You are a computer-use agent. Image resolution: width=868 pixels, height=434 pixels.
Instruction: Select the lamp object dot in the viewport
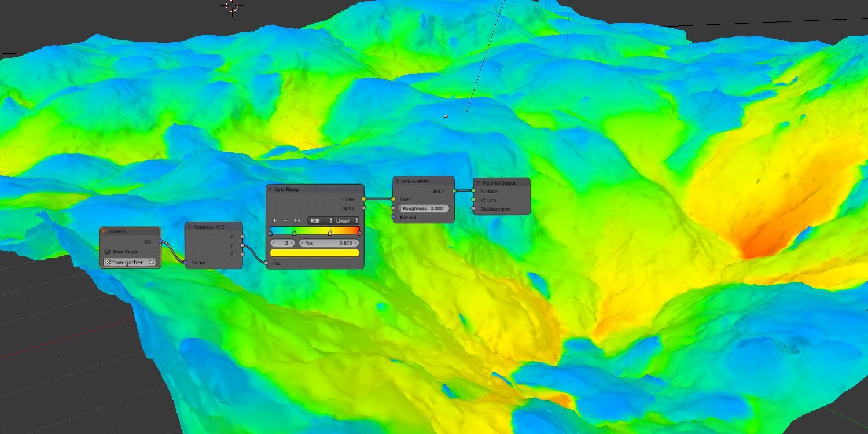[x=446, y=116]
